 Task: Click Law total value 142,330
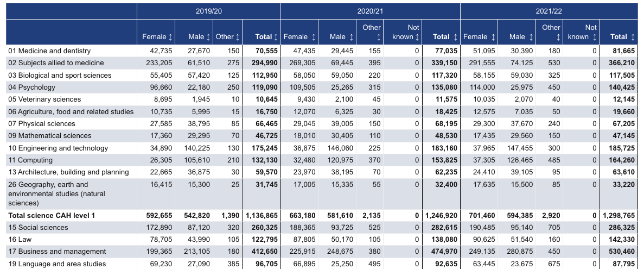point(622,240)
